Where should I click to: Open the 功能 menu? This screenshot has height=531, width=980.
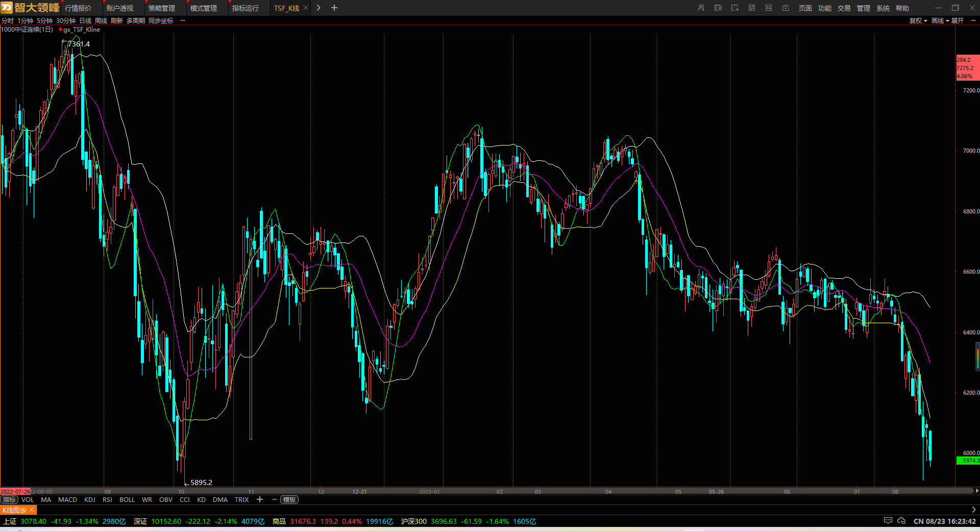825,8
